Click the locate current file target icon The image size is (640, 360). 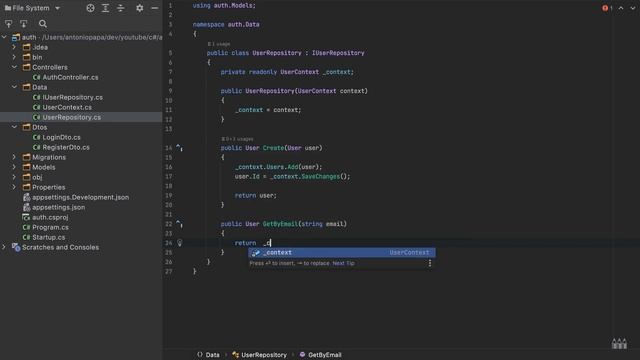tap(91, 8)
